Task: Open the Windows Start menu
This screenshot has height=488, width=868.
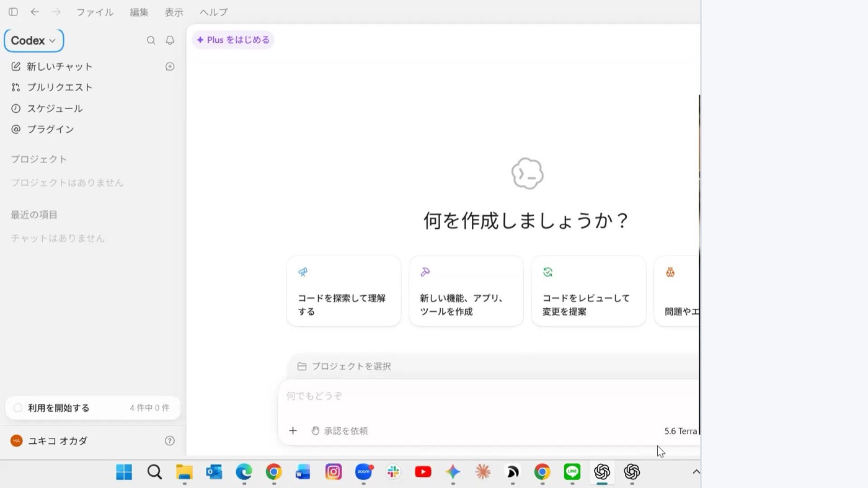Action: [124, 472]
